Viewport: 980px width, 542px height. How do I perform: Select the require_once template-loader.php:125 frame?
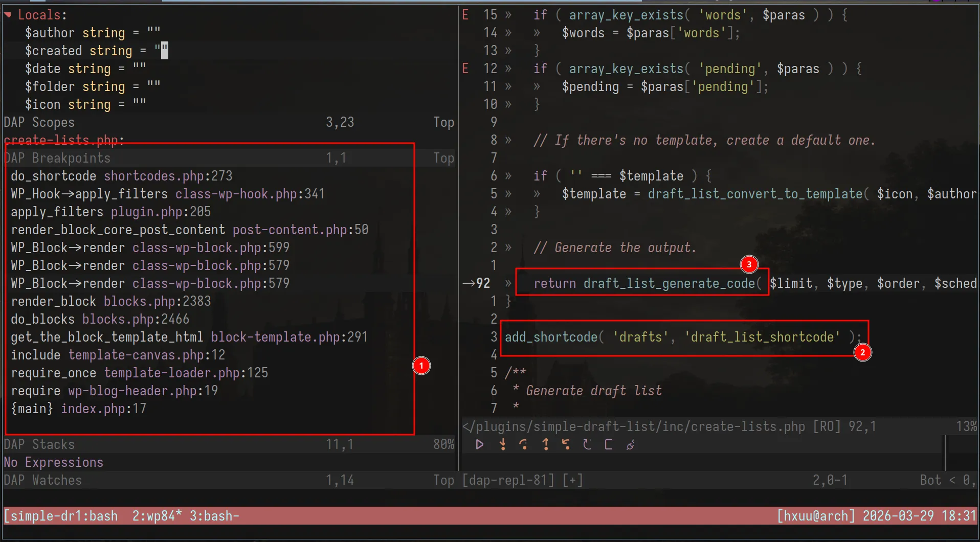coord(140,373)
